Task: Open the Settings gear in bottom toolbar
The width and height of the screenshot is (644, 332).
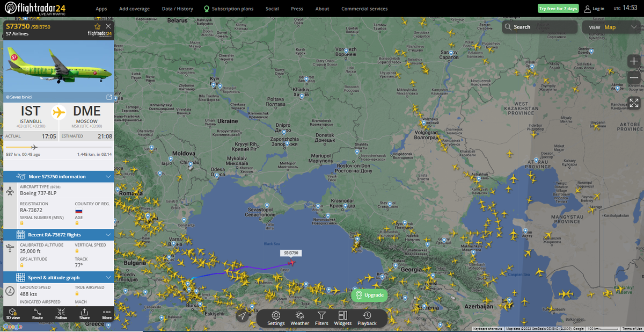Action: [x=276, y=318]
